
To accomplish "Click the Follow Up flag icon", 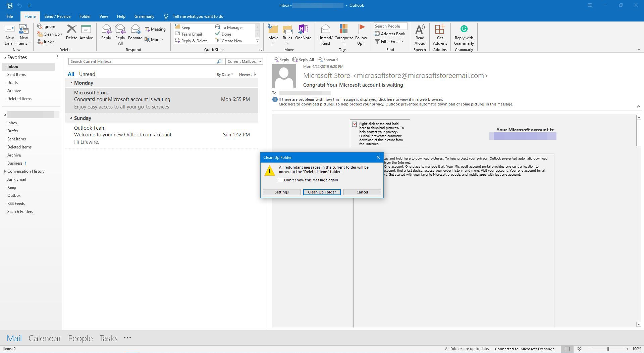I will click(361, 29).
